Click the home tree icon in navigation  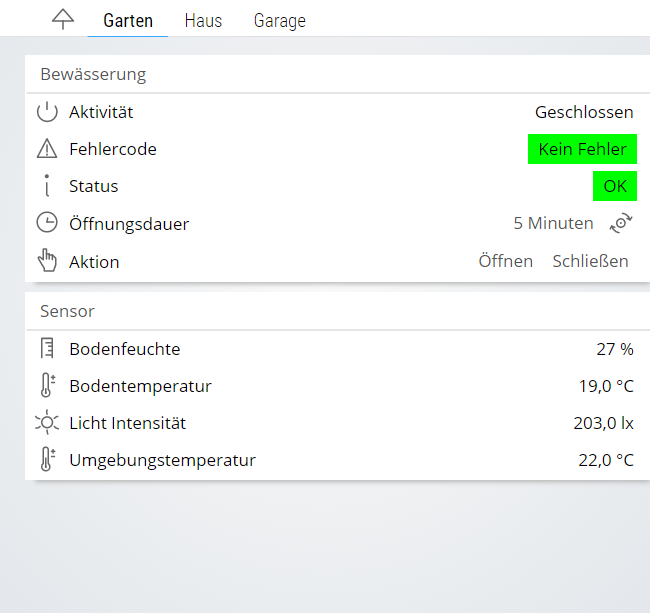63,20
